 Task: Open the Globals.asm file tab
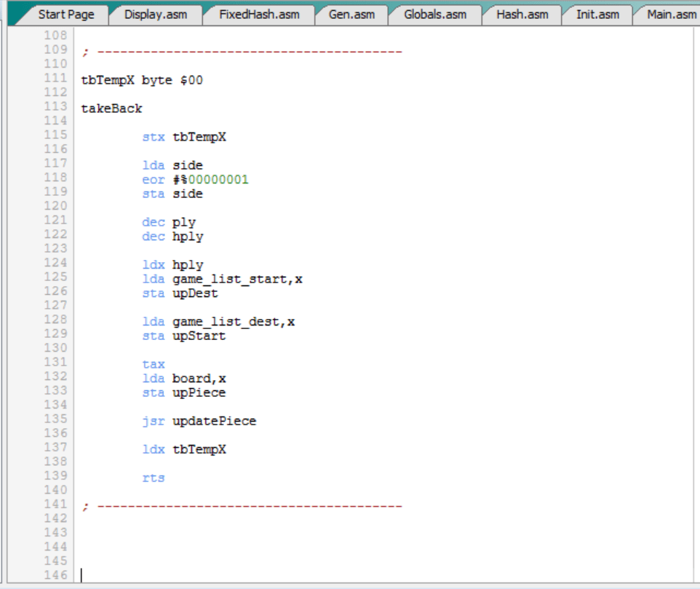click(x=435, y=14)
